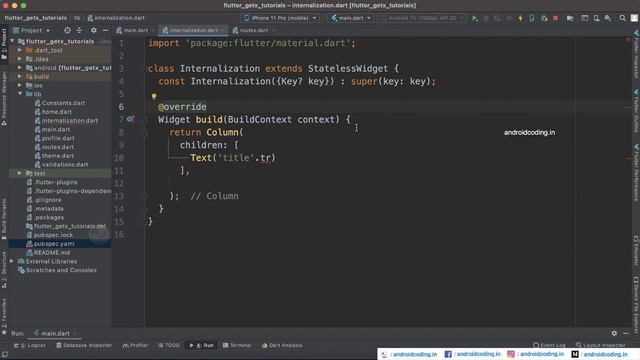This screenshot has width=640, height=360.
Task: Expand External Libraries node
Action: 12,261
